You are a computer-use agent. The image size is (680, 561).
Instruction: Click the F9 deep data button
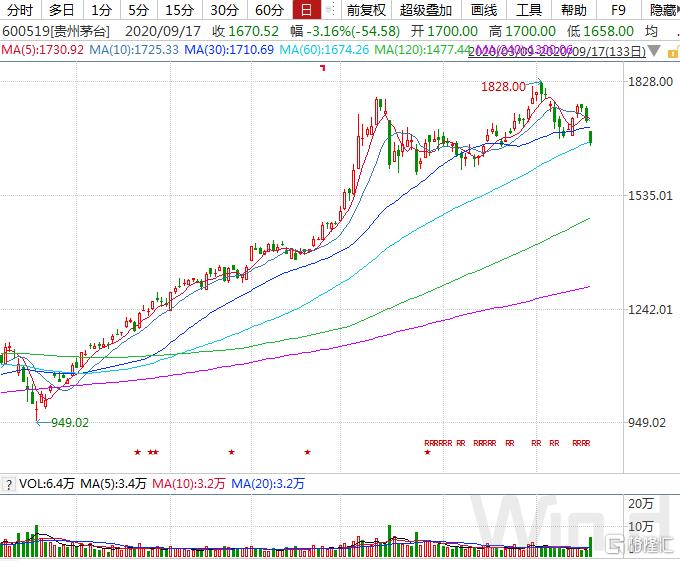click(618, 10)
